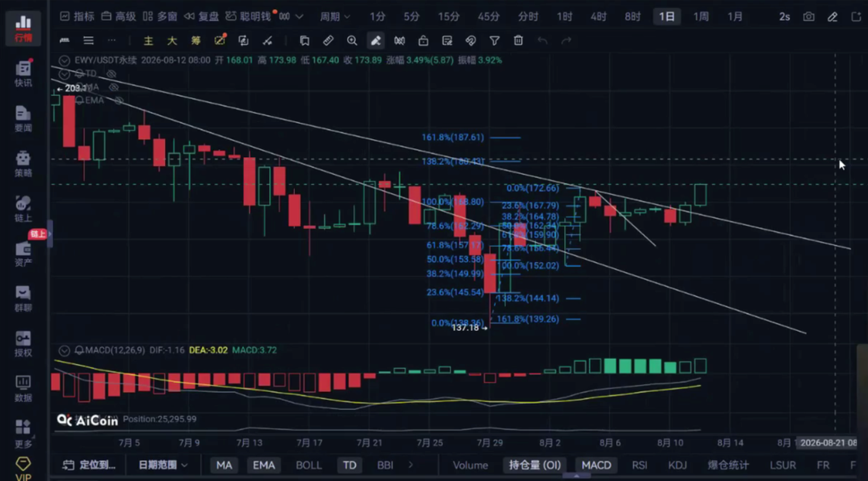The width and height of the screenshot is (868, 481).
Task: Select the 1周 weekly timeframe
Action: (x=701, y=17)
